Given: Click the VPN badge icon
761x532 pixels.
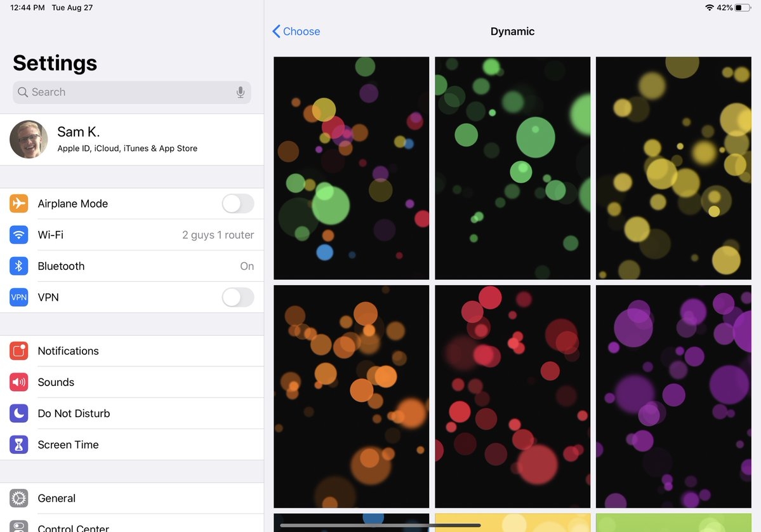Looking at the screenshot, I should (x=18, y=297).
